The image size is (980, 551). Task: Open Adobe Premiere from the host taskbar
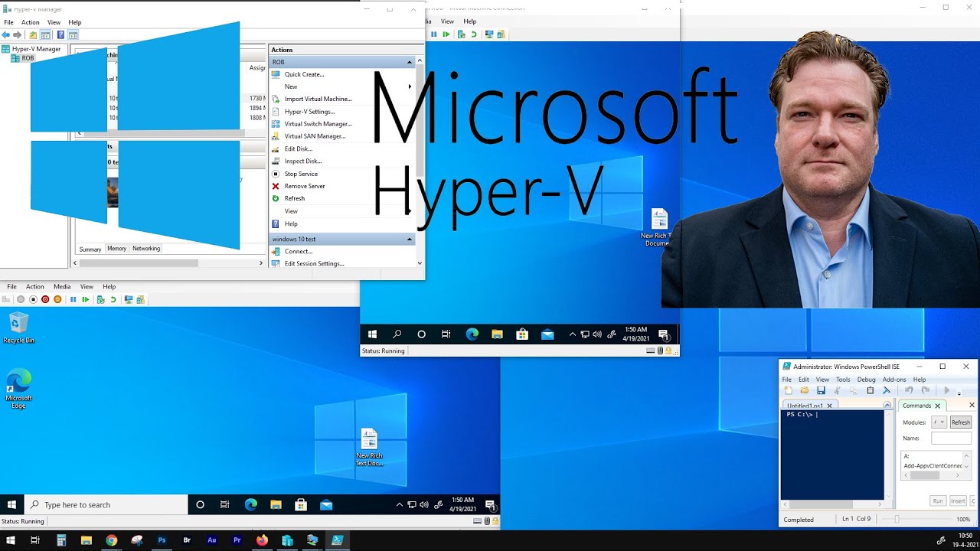(237, 540)
